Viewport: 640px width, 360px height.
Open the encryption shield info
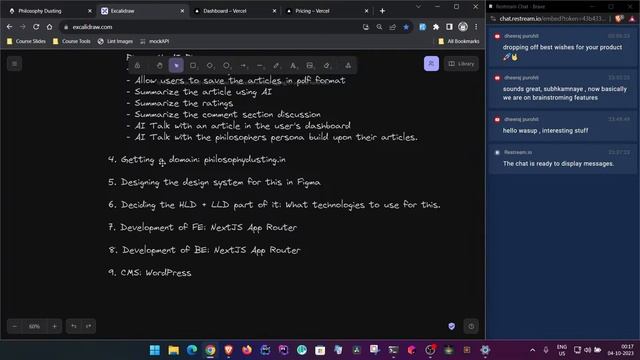coord(451,326)
